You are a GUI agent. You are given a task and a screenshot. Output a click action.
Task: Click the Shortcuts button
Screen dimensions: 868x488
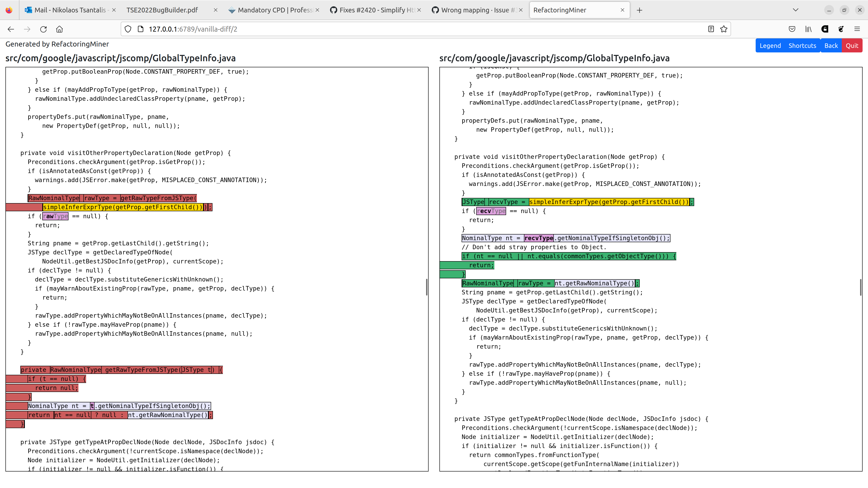[x=802, y=45]
